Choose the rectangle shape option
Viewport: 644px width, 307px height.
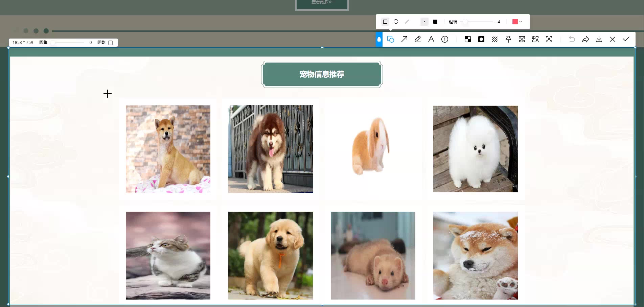pos(385,22)
